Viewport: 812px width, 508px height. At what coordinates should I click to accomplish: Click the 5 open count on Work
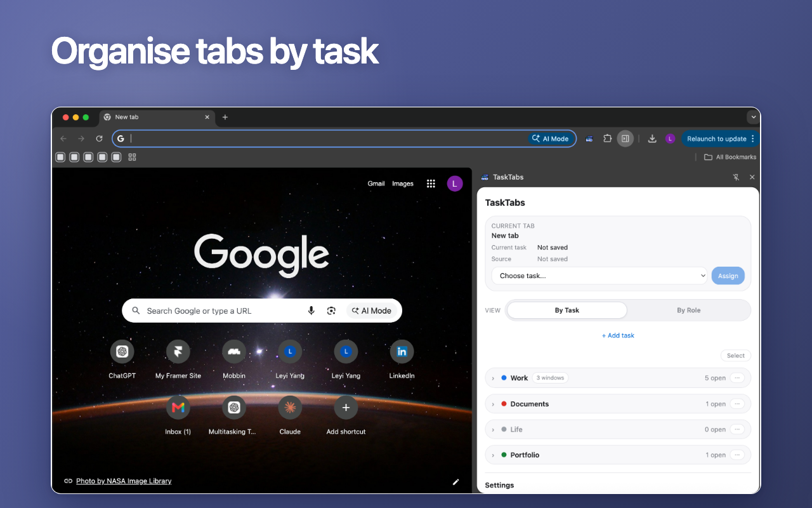click(715, 378)
